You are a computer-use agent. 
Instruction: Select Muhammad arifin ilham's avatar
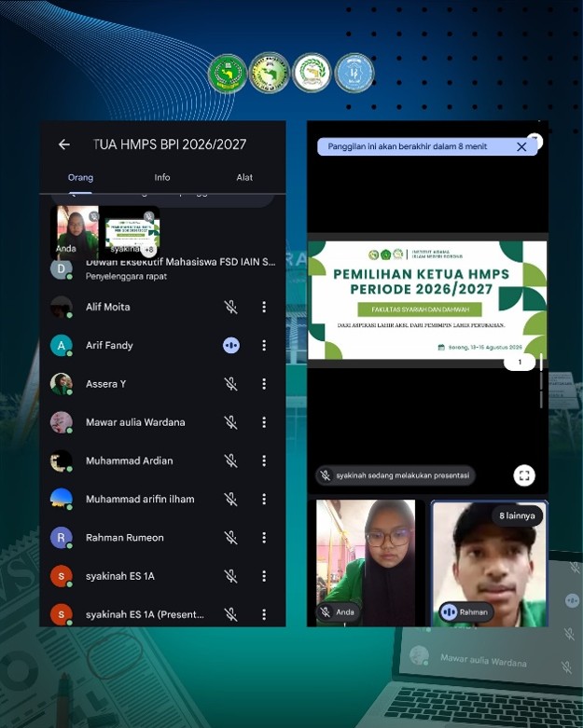[x=62, y=499]
